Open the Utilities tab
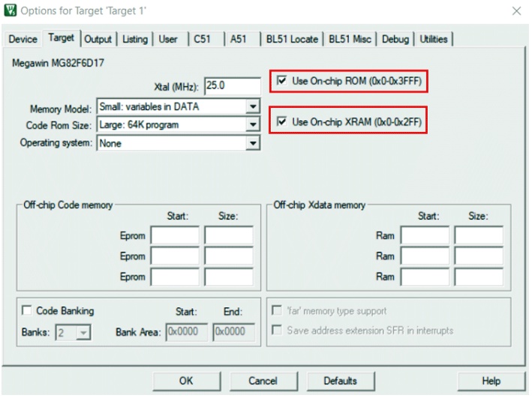This screenshot has height=398, width=532. (x=434, y=39)
